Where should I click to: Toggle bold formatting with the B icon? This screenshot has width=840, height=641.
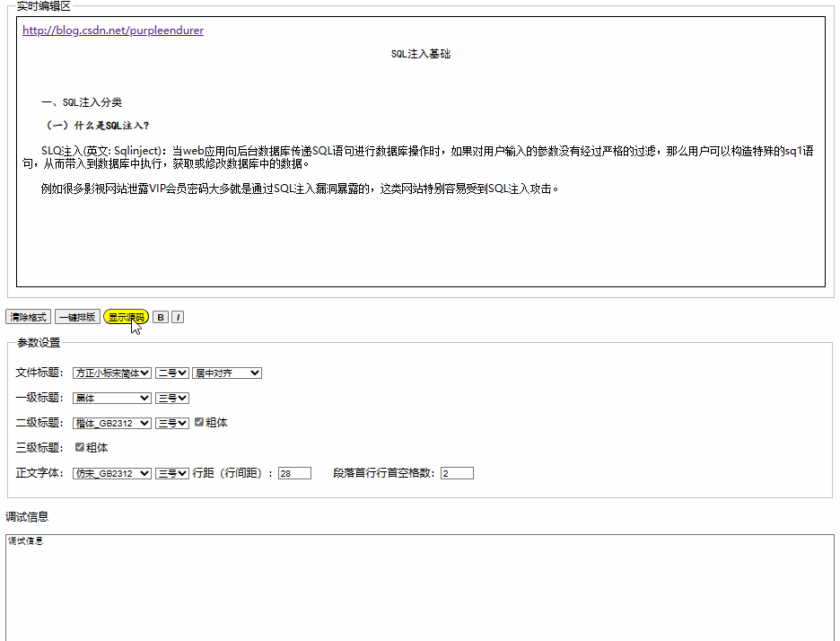click(x=160, y=317)
